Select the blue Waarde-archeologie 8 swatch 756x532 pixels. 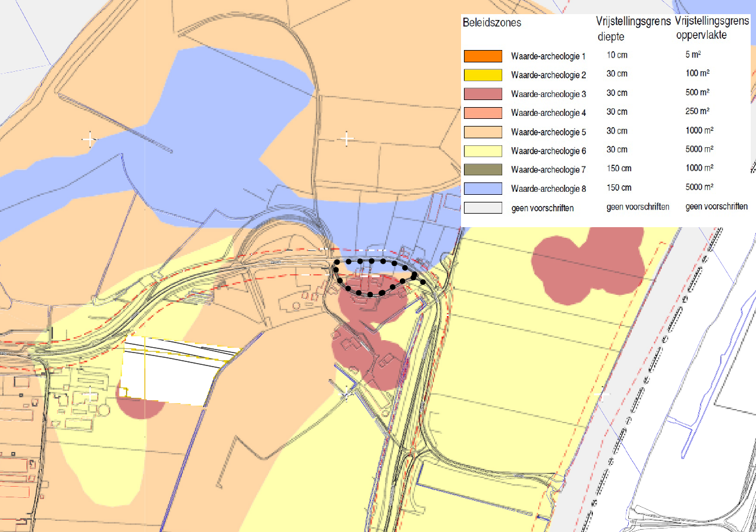tap(483, 188)
